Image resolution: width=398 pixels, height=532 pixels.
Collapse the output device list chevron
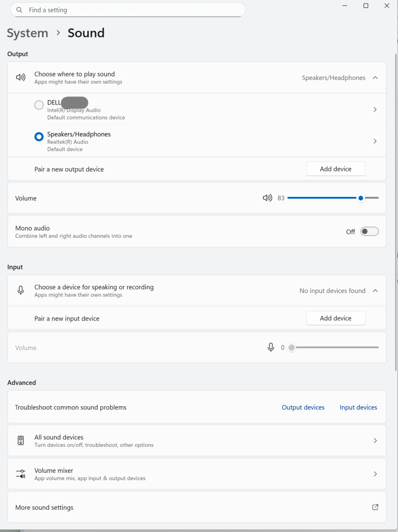pos(375,77)
